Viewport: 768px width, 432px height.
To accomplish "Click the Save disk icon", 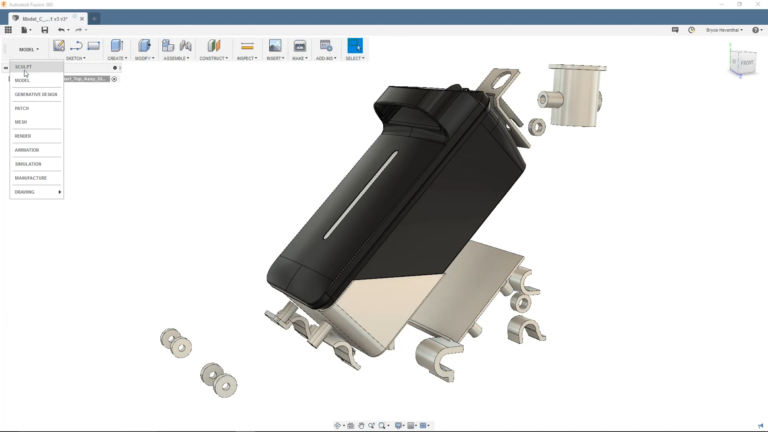I will pos(45,30).
